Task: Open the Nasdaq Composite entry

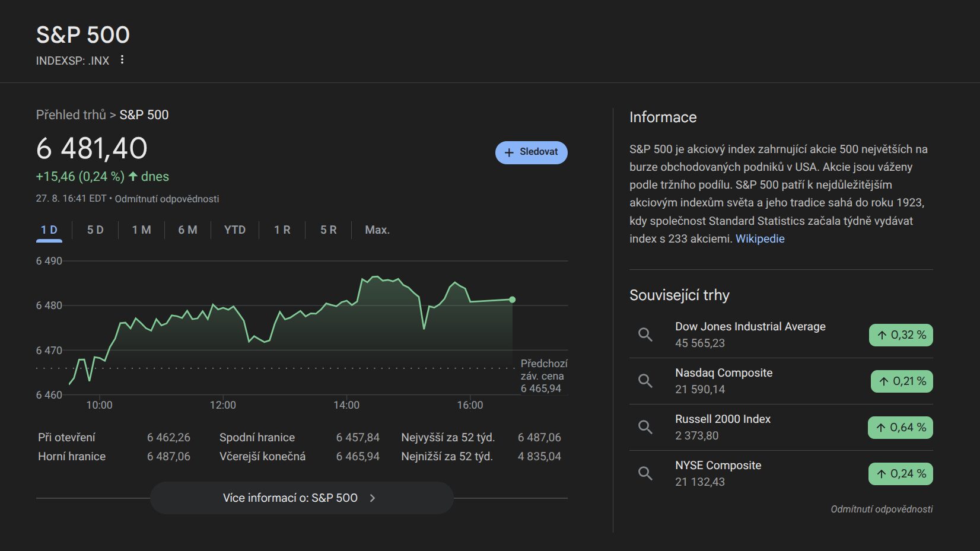Action: [781, 381]
